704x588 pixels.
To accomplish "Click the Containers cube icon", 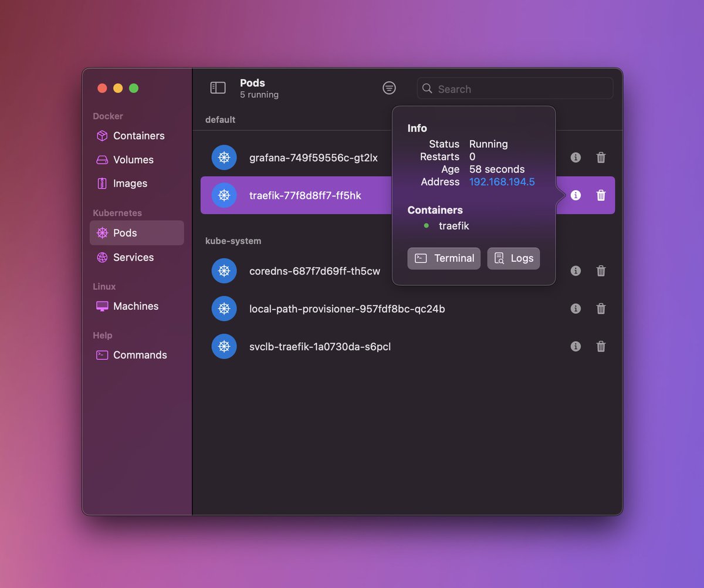I will point(102,136).
